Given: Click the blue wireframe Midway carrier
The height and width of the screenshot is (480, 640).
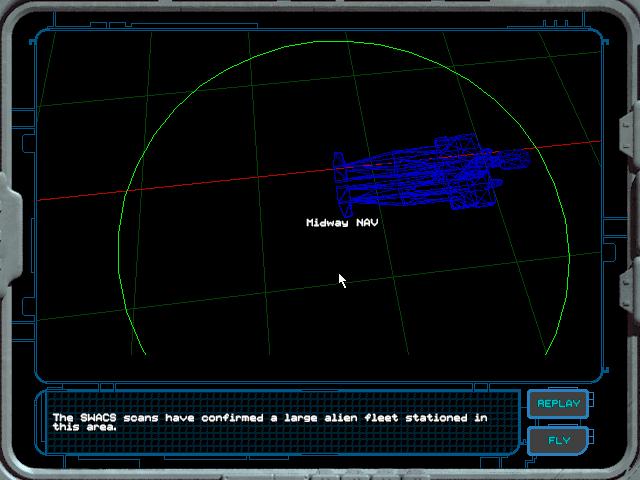Looking at the screenshot, I should coord(432,175).
